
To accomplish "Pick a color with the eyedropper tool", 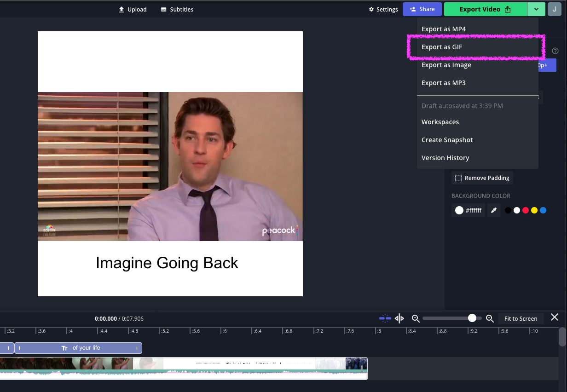I will click(x=494, y=210).
